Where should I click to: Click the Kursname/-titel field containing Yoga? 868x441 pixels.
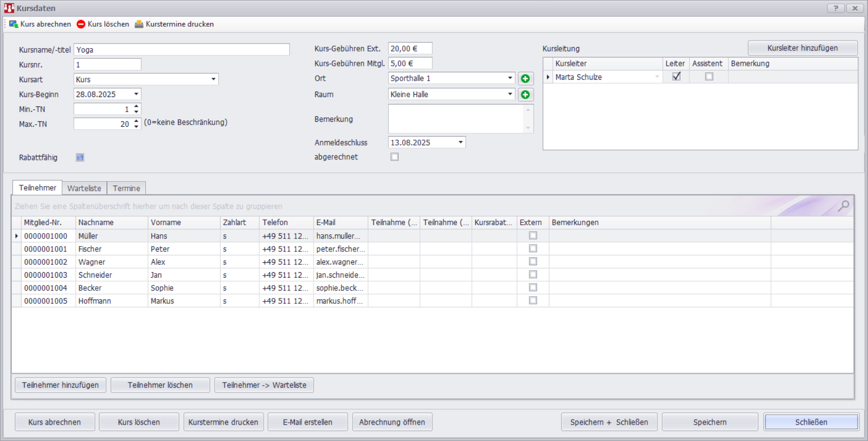(182, 49)
